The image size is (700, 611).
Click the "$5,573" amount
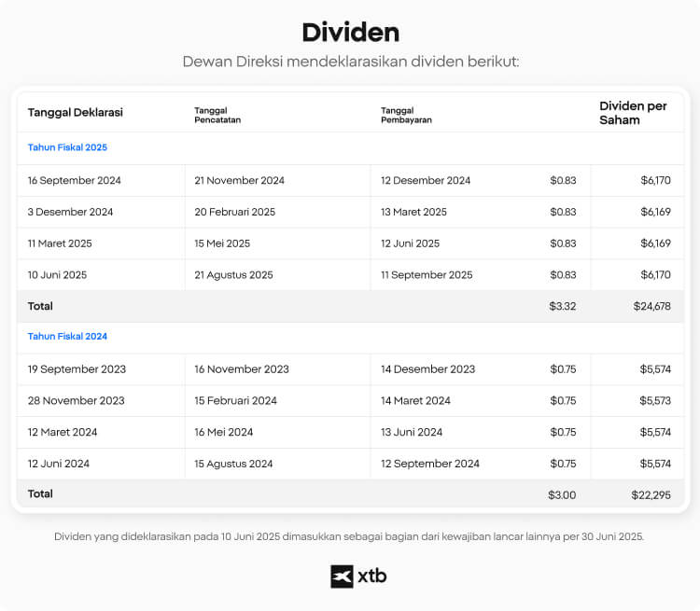[655, 401]
